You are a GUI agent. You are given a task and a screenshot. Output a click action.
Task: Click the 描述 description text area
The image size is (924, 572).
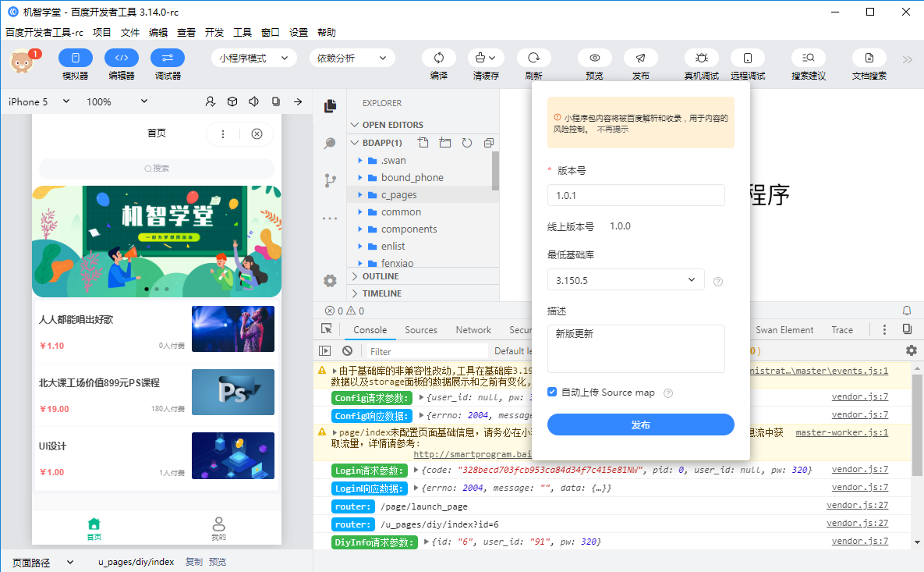635,349
